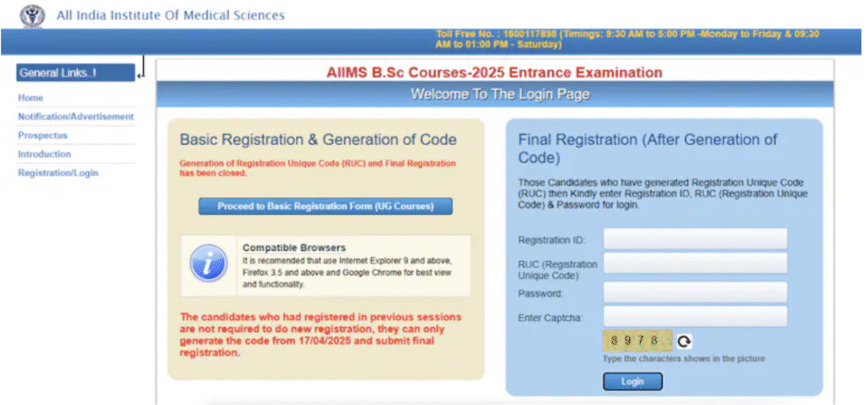This screenshot has width=868, height=405.
Task: Click the AIIMS emblem logo
Action: (x=33, y=15)
